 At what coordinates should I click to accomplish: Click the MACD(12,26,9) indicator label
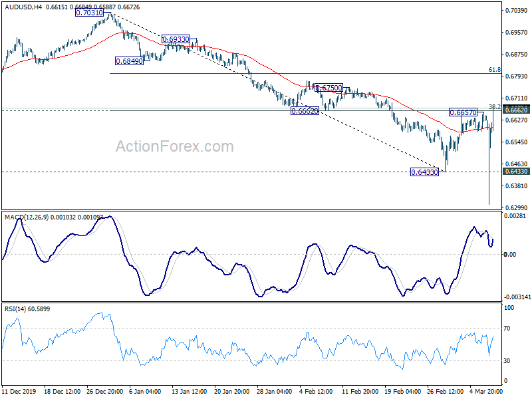tap(27, 217)
